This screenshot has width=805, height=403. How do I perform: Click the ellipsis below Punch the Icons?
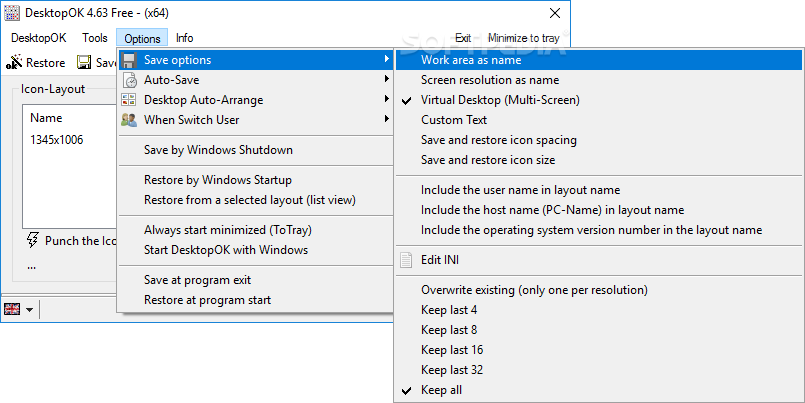click(32, 266)
